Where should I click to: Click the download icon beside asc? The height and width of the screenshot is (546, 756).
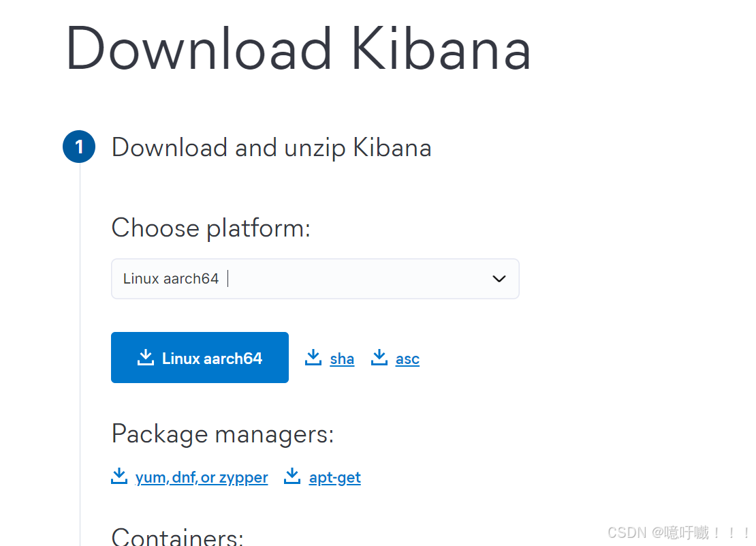pyautogui.click(x=379, y=357)
